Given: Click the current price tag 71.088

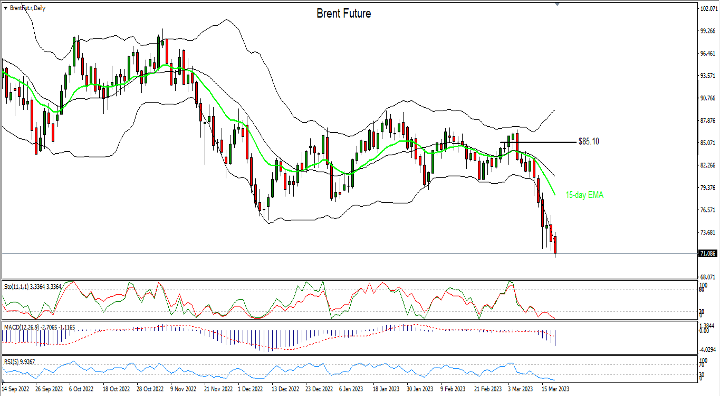Looking at the screenshot, I should [708, 253].
